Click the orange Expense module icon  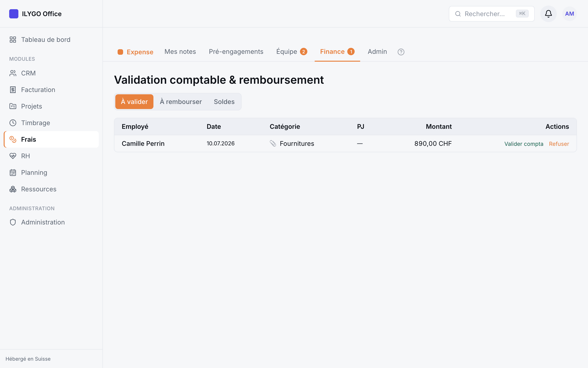(120, 52)
